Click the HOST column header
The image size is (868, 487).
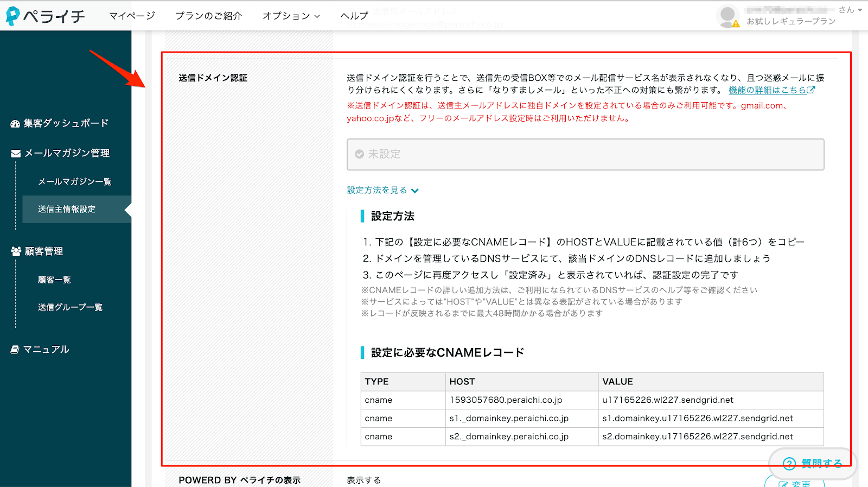522,382
